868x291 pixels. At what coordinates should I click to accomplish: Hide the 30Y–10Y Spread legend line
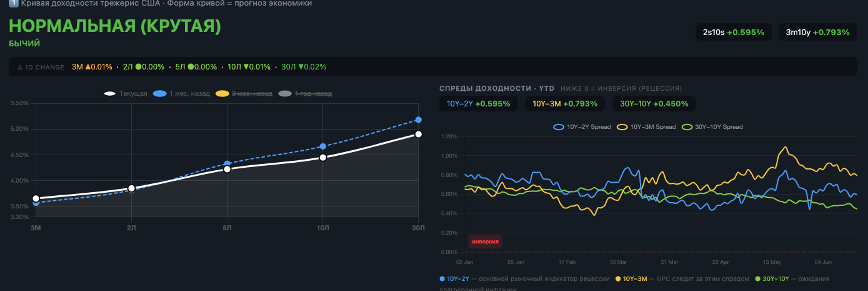pos(712,127)
